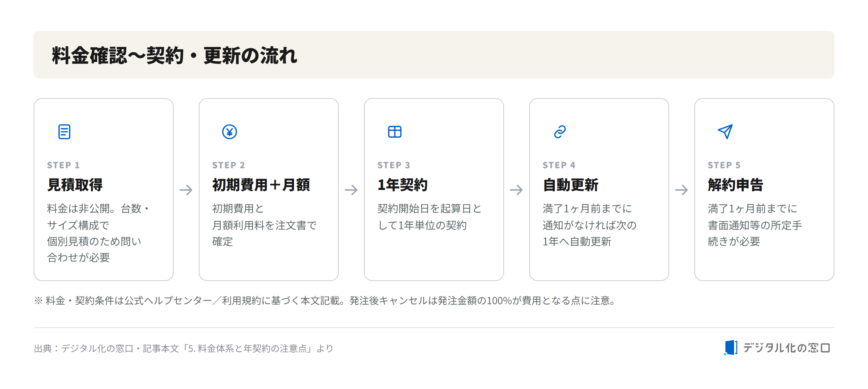Click the title 料金確認〜契約・更新の流れ
This screenshot has width=868, height=389.
tap(174, 55)
